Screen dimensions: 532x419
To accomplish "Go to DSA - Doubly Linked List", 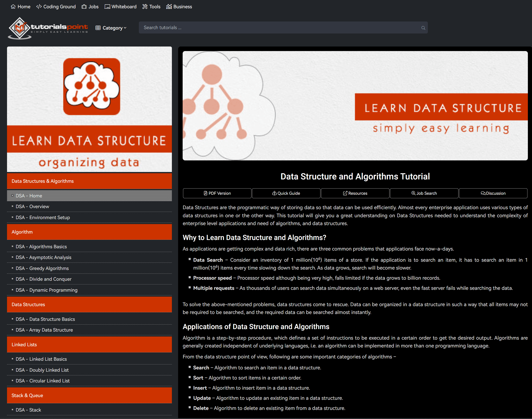I will (x=42, y=370).
